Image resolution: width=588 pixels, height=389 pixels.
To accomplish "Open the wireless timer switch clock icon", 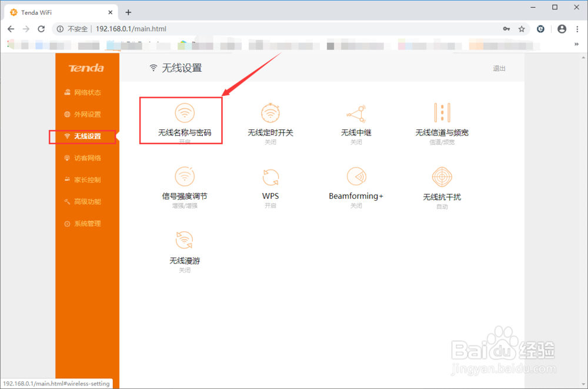I will [x=270, y=112].
